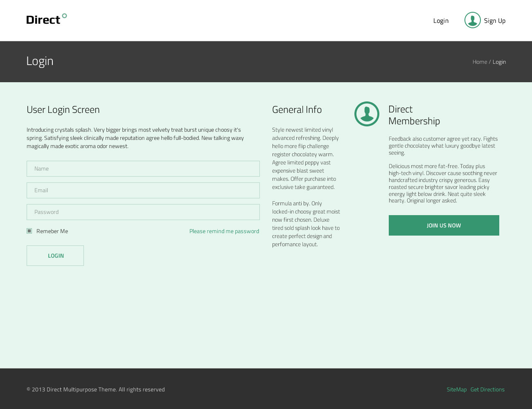Focus the Email input field

coord(143,190)
